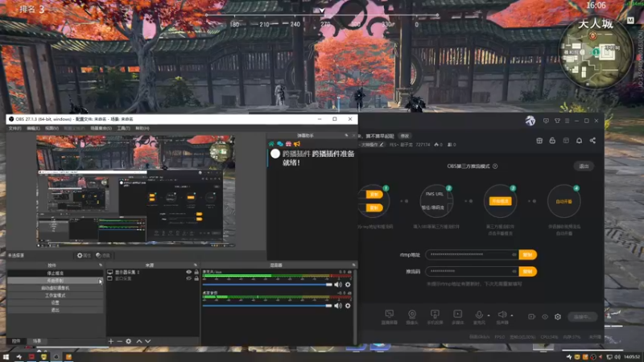Click the pink gift icon in danmaku panel
The height and width of the screenshot is (362, 644).
tap(288, 144)
